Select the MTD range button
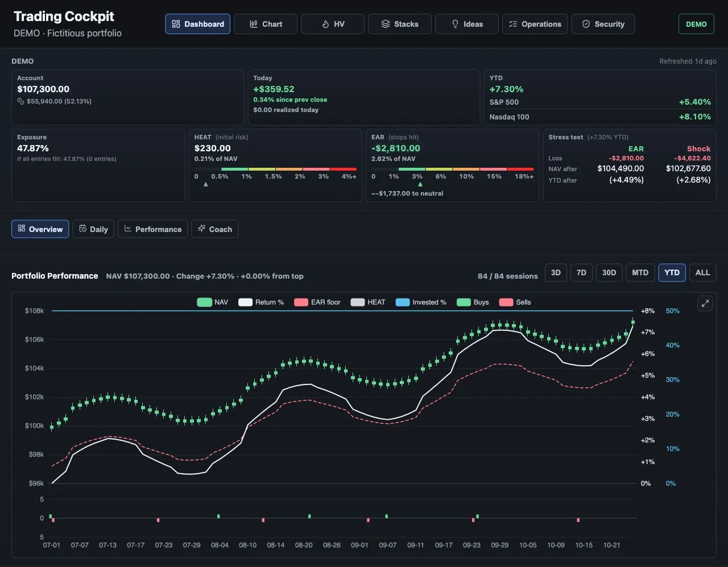The width and height of the screenshot is (728, 567). pos(640,272)
